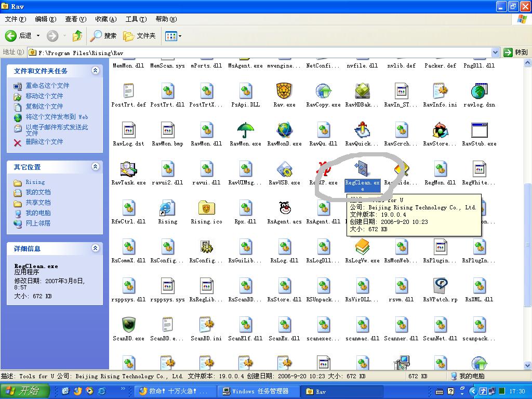
Task: Open the Views dropdown toolbar button
Action: point(173,36)
